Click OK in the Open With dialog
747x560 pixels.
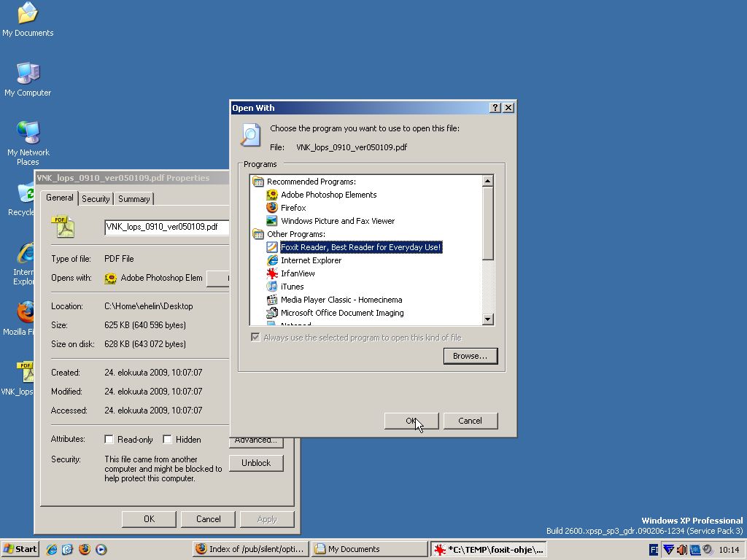point(411,421)
